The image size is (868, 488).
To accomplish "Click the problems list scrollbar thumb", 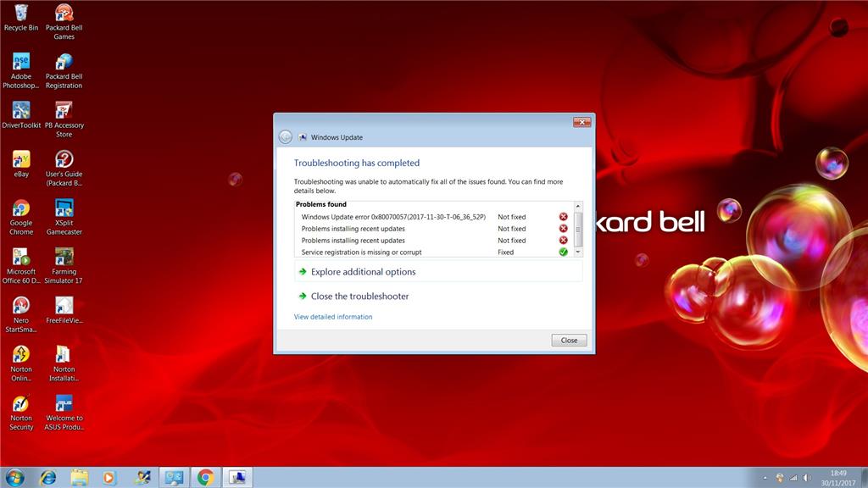I will (578, 229).
